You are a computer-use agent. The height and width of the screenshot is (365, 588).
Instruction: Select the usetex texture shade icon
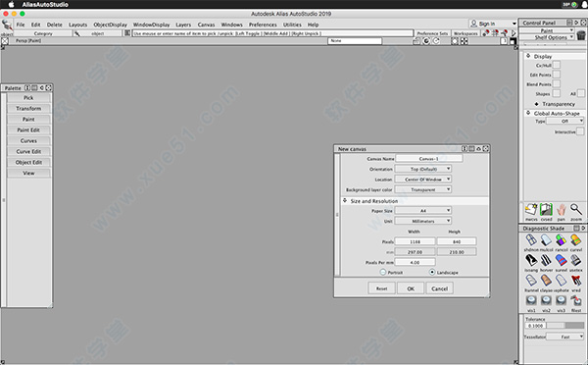coord(576,260)
